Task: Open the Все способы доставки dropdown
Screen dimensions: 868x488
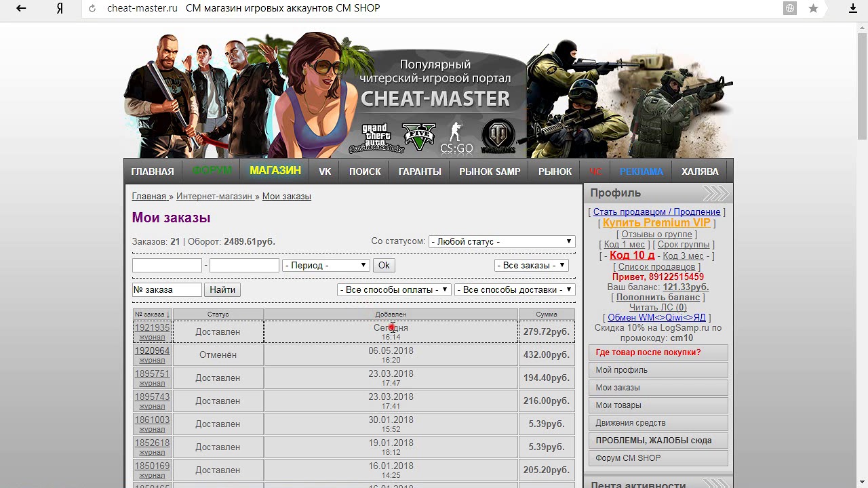Action: pos(515,289)
